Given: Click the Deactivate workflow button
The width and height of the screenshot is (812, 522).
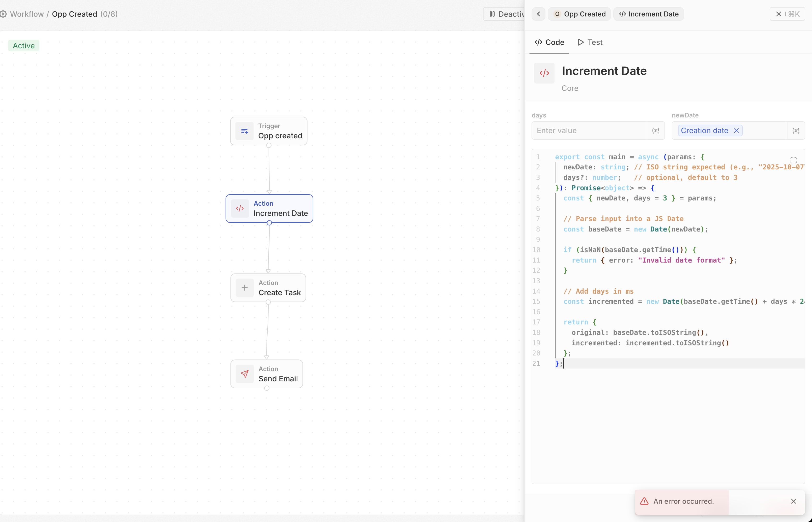Looking at the screenshot, I should point(505,14).
